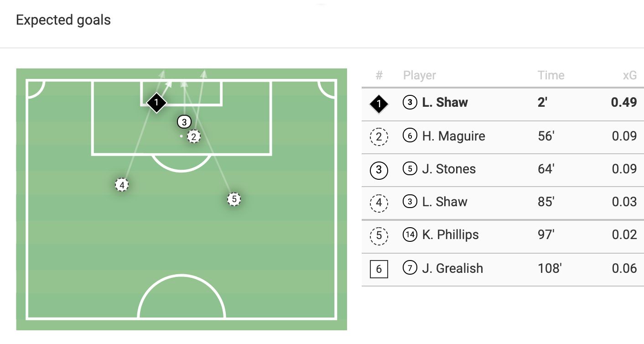Click J. Grealish player name
Screen dimensions: 644x344
[x=452, y=268]
